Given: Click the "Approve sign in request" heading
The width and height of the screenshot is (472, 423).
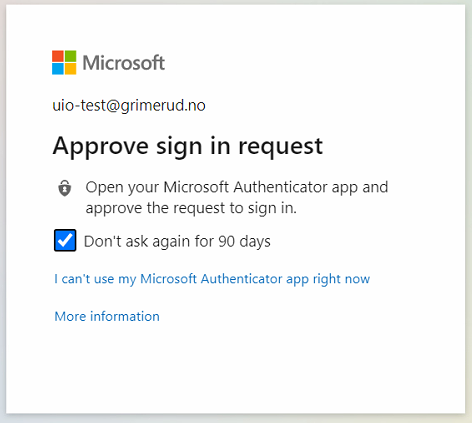Looking at the screenshot, I should coord(188,147).
